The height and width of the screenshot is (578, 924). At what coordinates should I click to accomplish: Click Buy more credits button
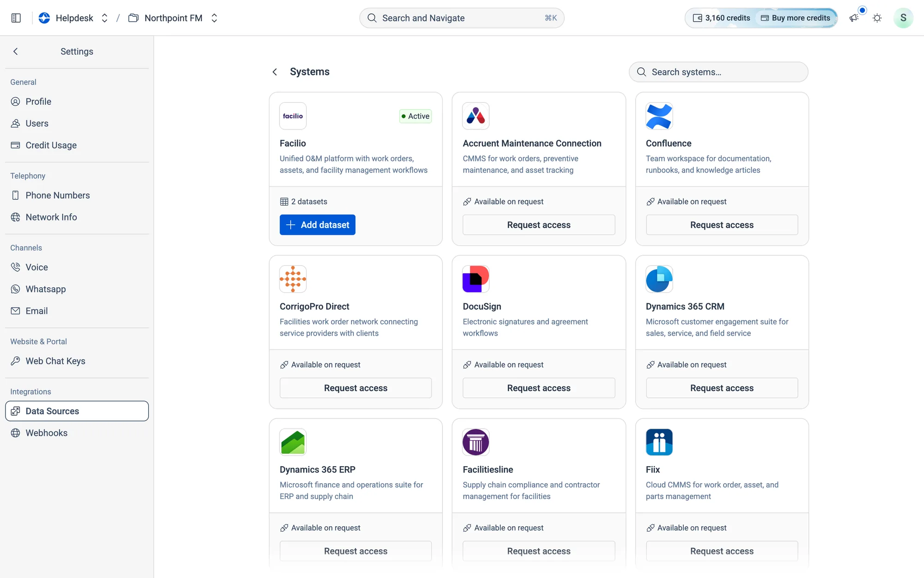pyautogui.click(x=796, y=18)
